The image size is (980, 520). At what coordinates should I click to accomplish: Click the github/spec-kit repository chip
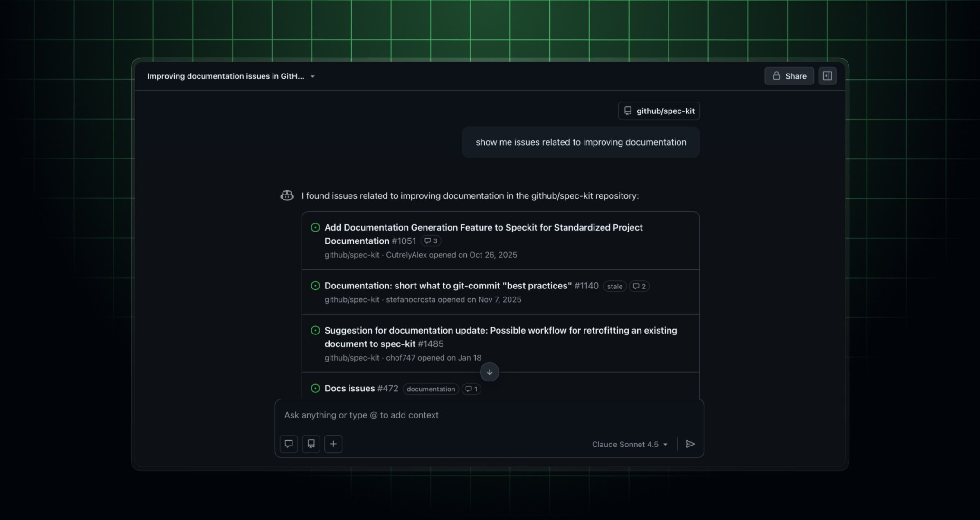[659, 111]
